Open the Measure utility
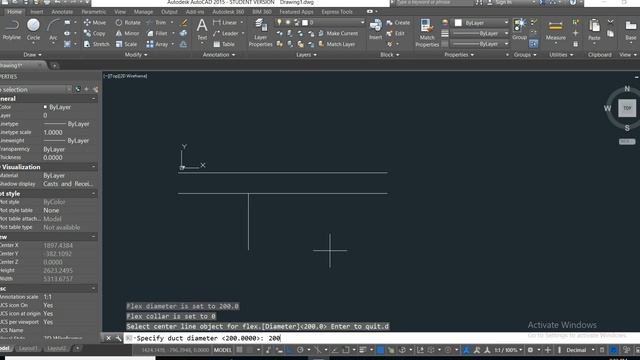 pos(556,31)
